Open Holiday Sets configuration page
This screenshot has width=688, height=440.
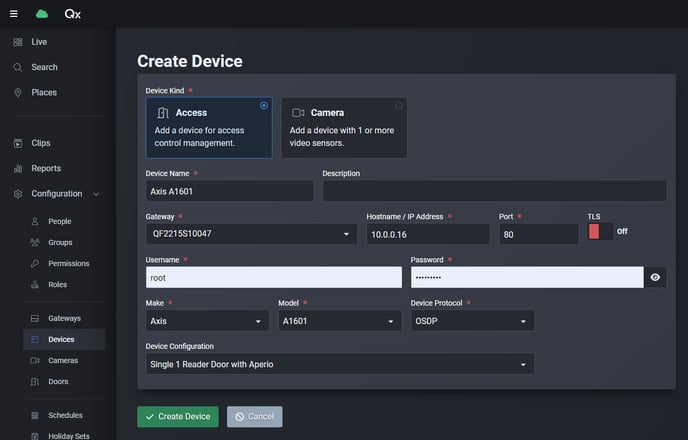pos(68,436)
